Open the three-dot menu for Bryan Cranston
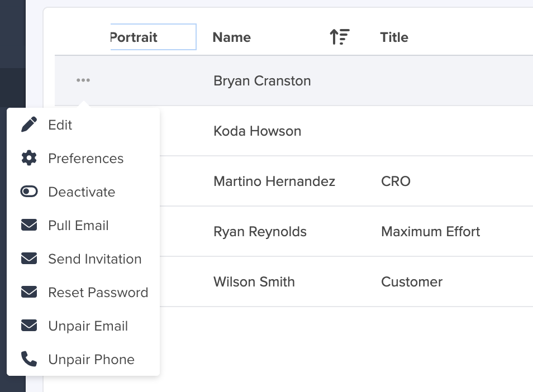The height and width of the screenshot is (392, 533). (x=83, y=80)
